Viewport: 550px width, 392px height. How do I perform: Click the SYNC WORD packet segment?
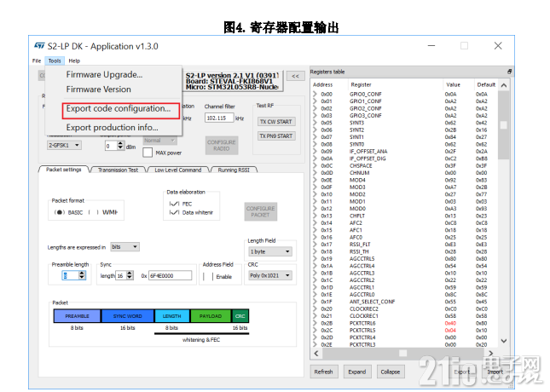coord(128,316)
